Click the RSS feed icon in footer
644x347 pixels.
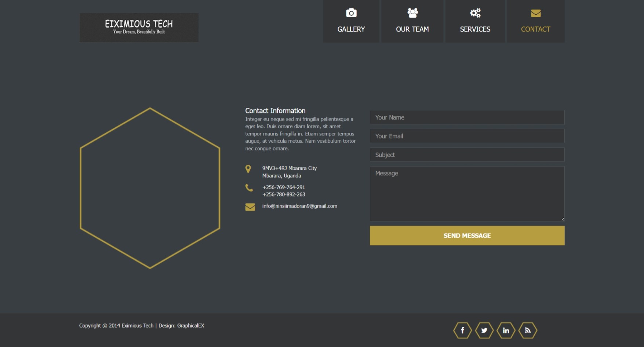[x=527, y=330]
